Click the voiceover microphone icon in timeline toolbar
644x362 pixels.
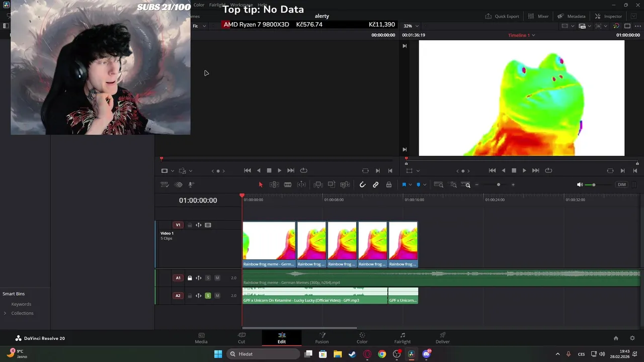pyautogui.click(x=191, y=185)
